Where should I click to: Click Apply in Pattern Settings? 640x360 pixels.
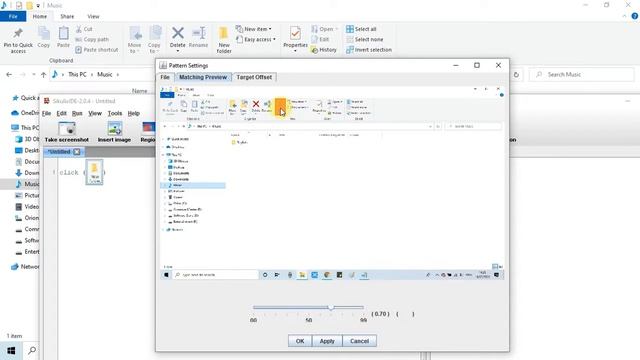coord(327,341)
